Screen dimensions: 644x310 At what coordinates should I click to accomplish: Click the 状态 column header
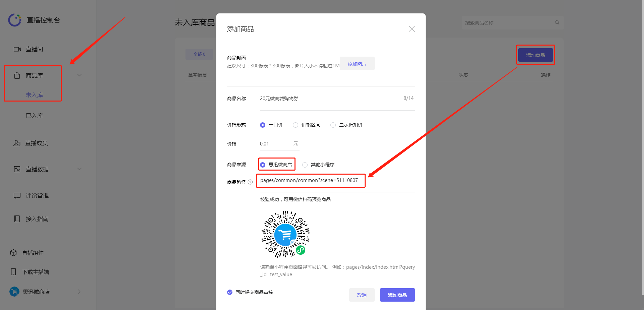[x=464, y=75]
